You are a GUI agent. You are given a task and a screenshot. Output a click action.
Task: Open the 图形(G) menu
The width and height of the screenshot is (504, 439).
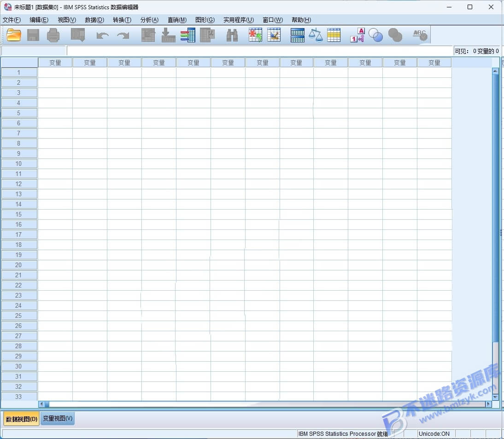click(x=205, y=20)
